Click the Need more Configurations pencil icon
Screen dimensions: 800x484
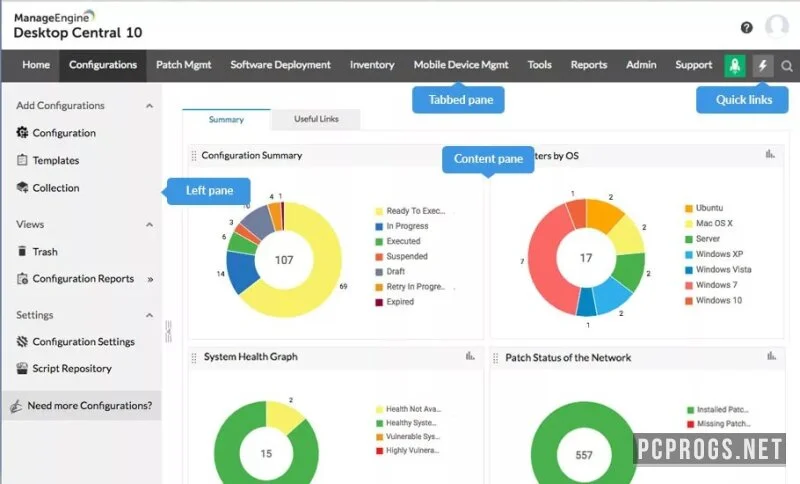point(16,406)
